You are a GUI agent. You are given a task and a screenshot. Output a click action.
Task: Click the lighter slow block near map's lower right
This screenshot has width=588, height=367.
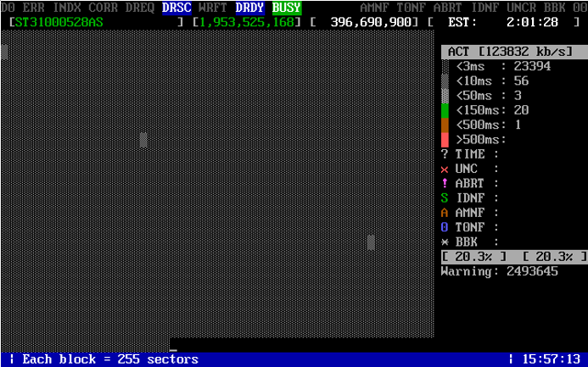coord(371,242)
